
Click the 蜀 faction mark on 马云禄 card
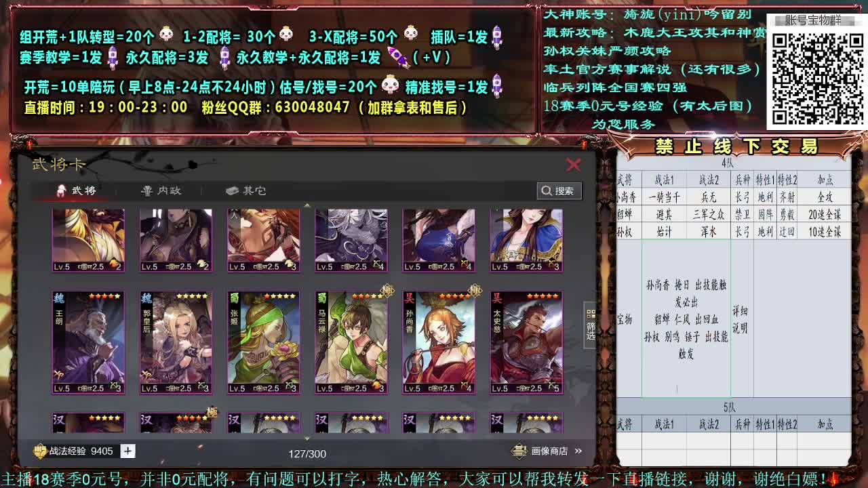click(x=321, y=298)
